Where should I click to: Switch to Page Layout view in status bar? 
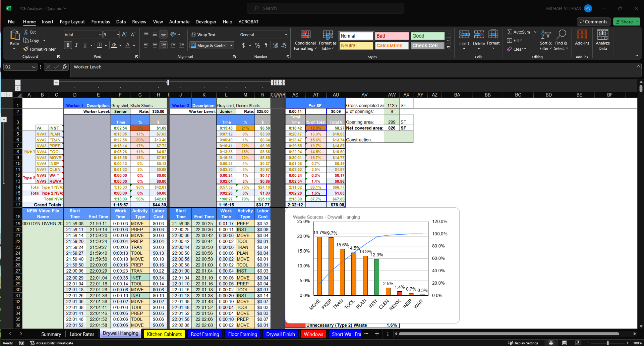pyautogui.click(x=565, y=343)
